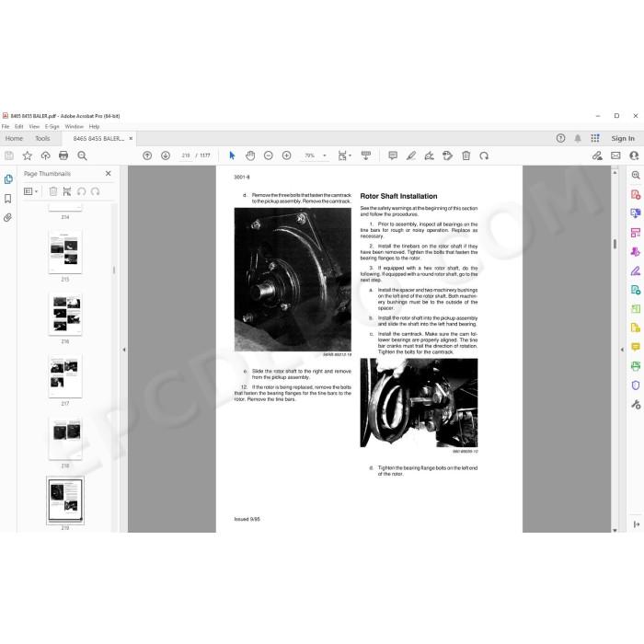The width and height of the screenshot is (644, 644).
Task: Open the apps grid launcher
Action: pos(595,138)
